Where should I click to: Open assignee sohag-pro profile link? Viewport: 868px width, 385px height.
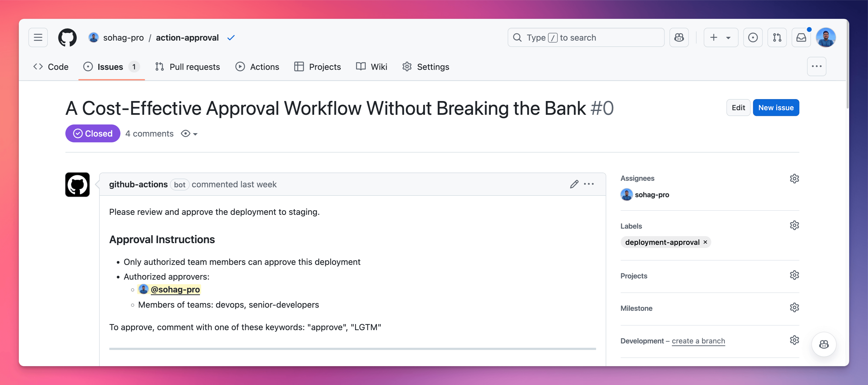[652, 195]
